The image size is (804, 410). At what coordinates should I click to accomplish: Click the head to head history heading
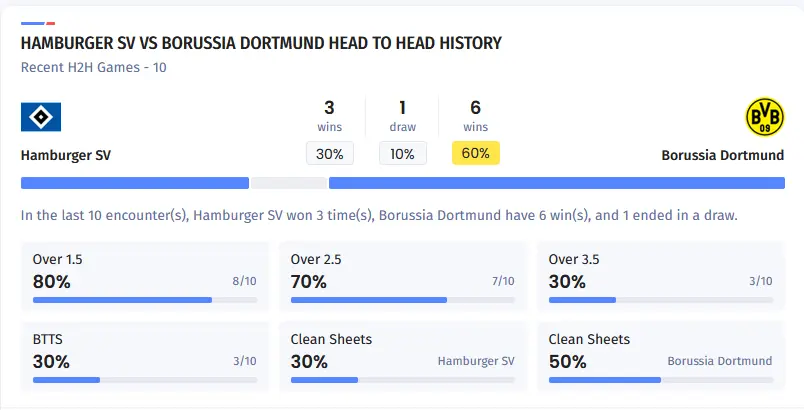261,44
